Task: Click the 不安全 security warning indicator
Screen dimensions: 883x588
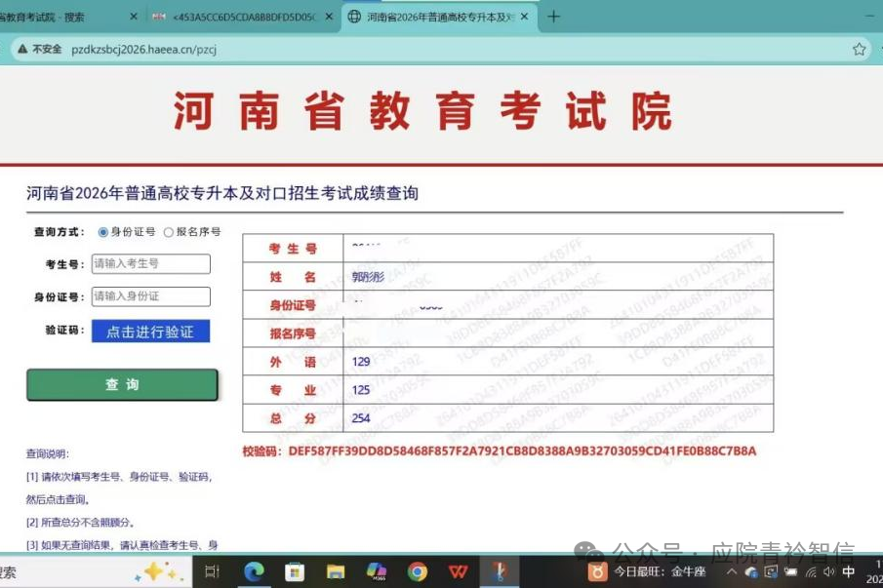Action: point(39,49)
